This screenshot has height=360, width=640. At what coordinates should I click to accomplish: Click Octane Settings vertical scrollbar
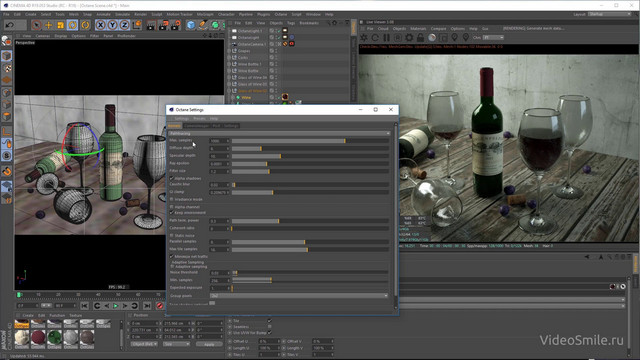(395, 215)
